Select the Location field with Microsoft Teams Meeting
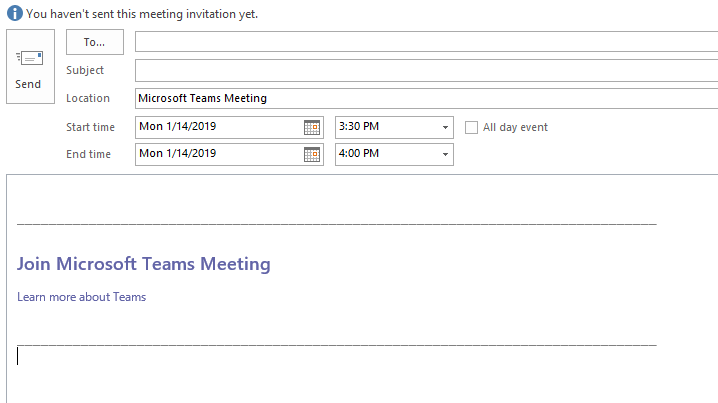Viewport: 718px width, 403px height. [425, 98]
